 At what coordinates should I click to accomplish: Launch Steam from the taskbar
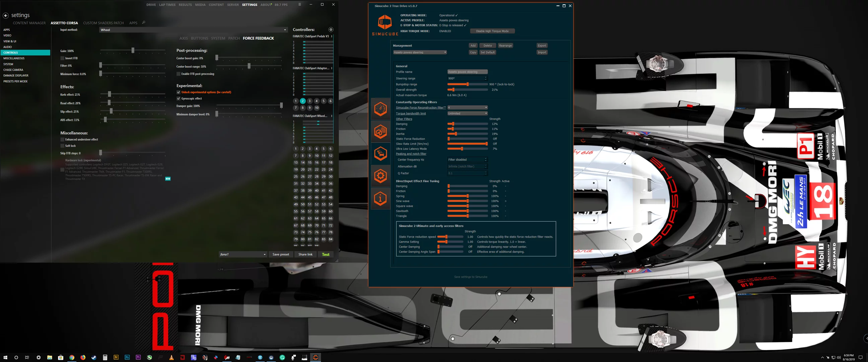point(94,357)
